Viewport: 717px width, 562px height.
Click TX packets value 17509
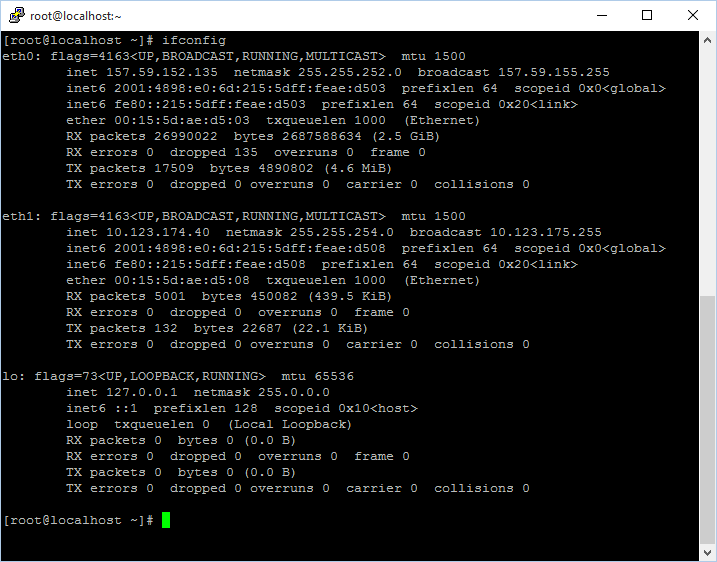[x=174, y=168]
